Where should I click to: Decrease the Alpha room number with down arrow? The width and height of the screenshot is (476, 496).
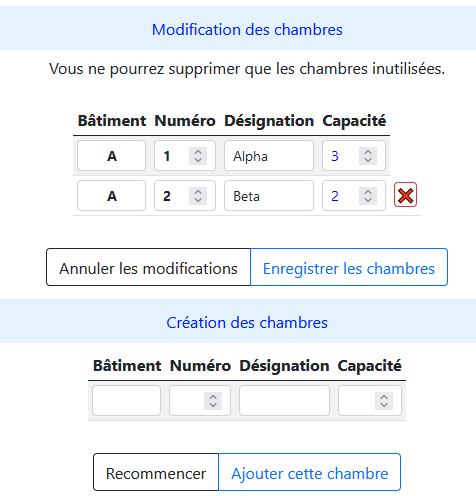pos(198,160)
